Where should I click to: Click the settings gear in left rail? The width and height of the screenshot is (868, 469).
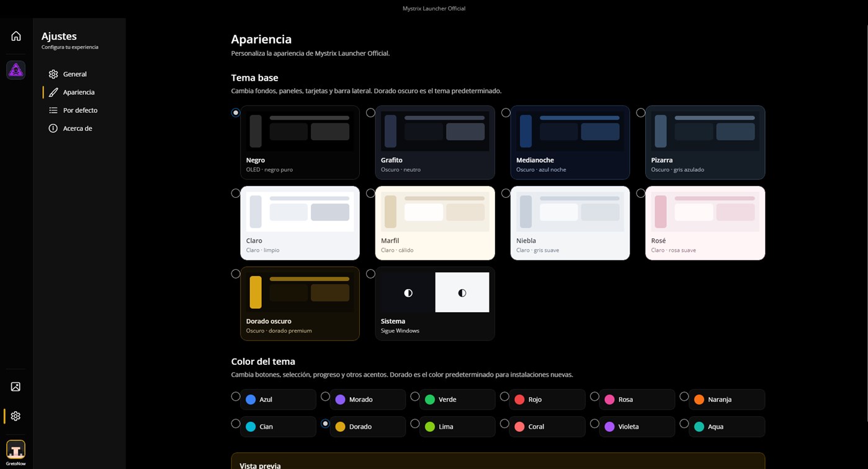tap(16, 416)
